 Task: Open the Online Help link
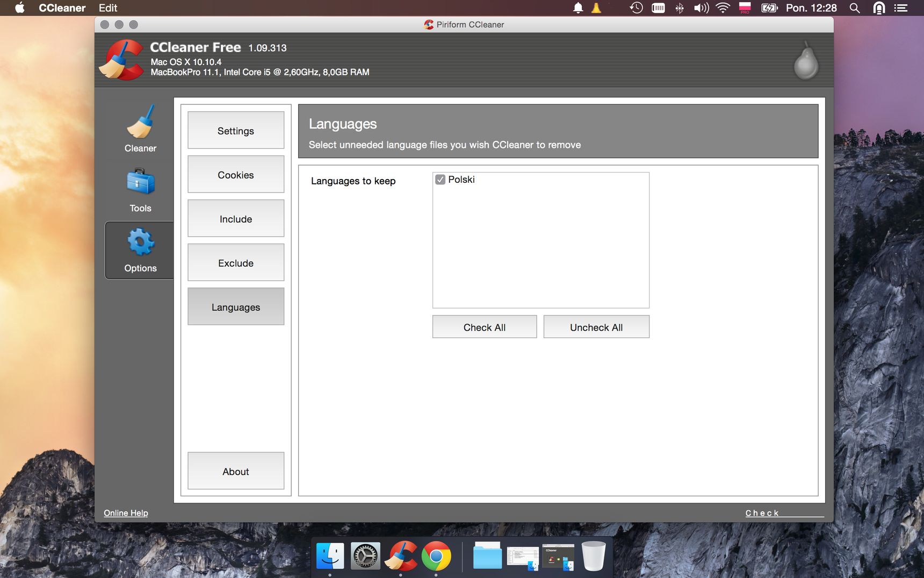[x=126, y=513]
